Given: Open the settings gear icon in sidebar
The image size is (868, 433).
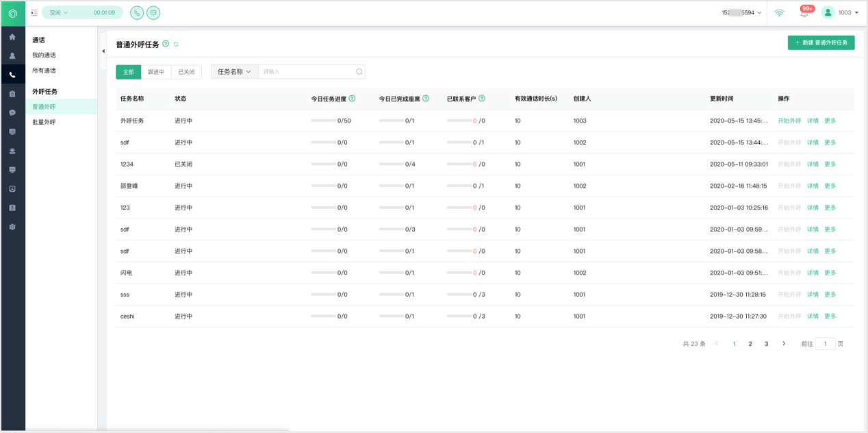Looking at the screenshot, I should (12, 227).
